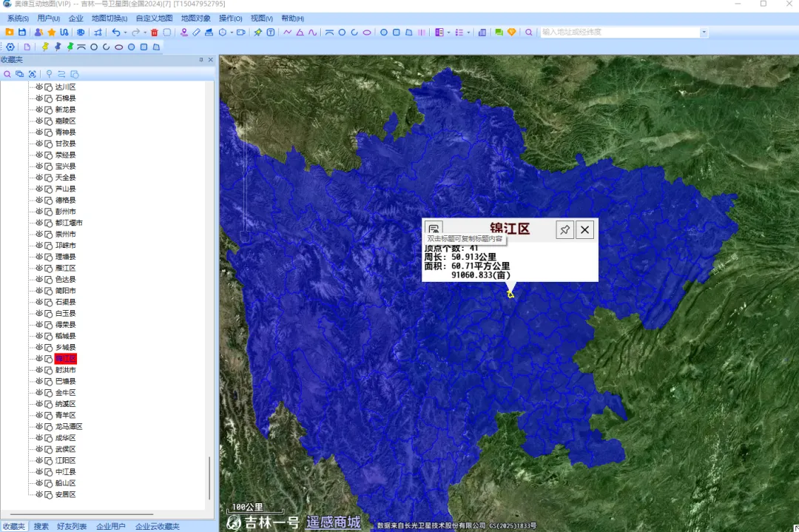Click the save disk icon in toolbar
The height and width of the screenshot is (532, 799).
point(22,32)
